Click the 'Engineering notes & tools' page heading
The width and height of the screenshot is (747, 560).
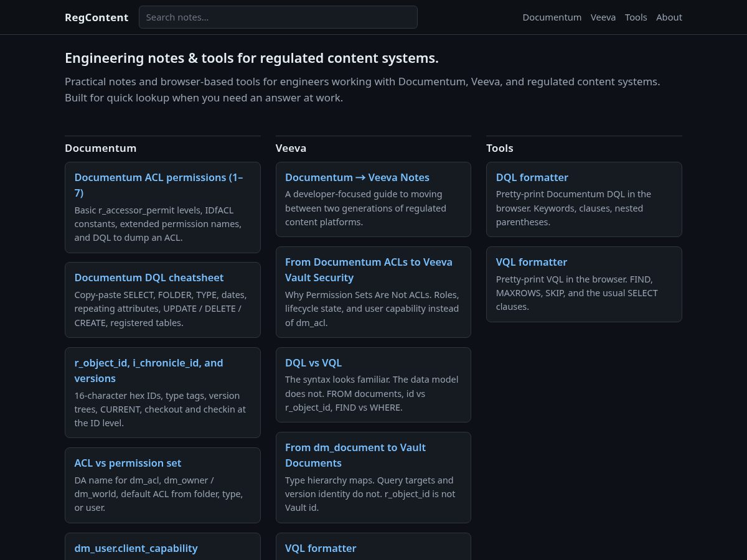point(251,58)
